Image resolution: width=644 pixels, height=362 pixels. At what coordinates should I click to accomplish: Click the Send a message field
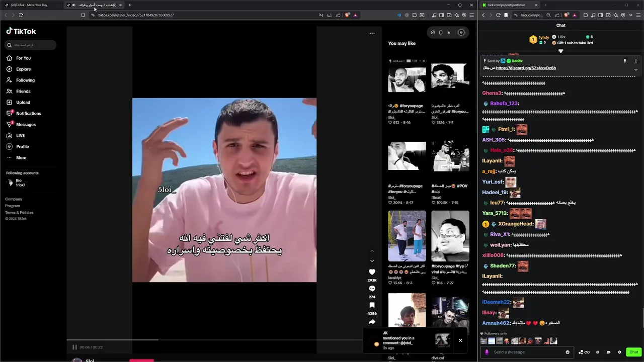click(x=526, y=352)
